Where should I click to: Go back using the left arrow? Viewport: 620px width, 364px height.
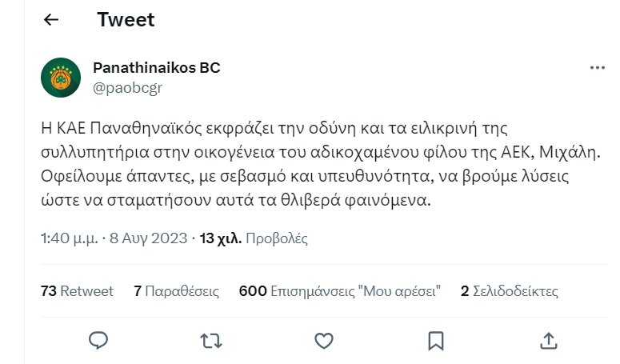(51, 19)
